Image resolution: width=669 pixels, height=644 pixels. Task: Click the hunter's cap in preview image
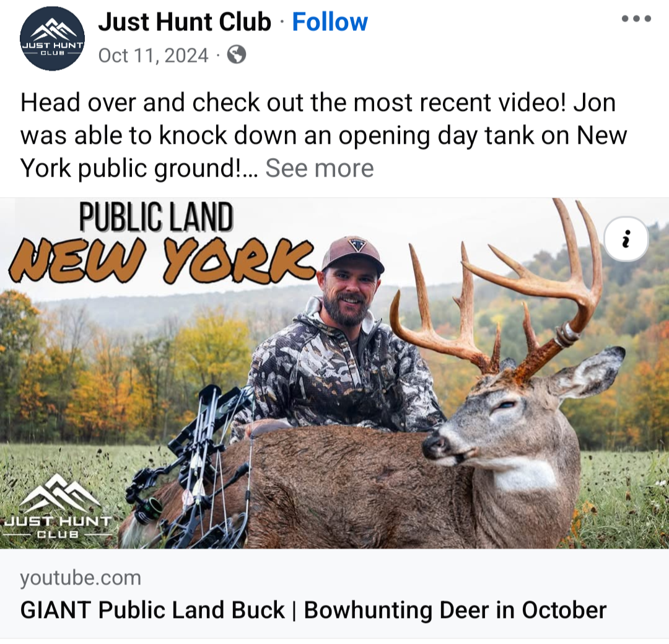pos(352,254)
